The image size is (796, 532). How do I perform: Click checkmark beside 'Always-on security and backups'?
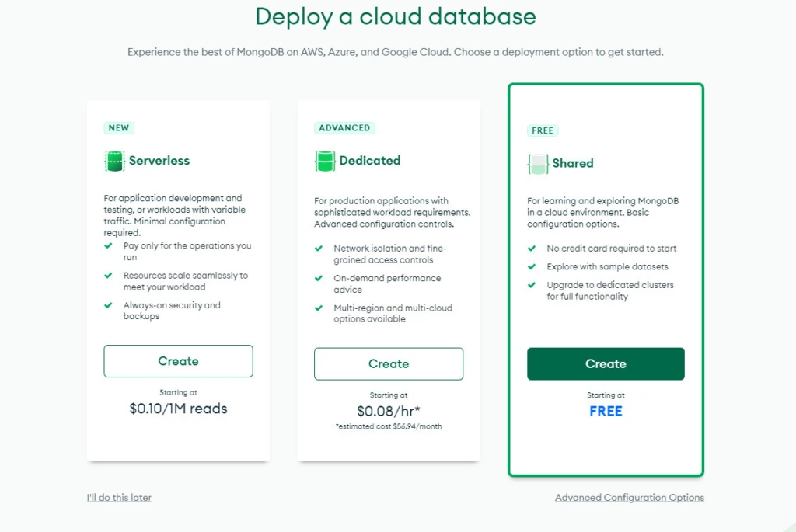point(109,305)
